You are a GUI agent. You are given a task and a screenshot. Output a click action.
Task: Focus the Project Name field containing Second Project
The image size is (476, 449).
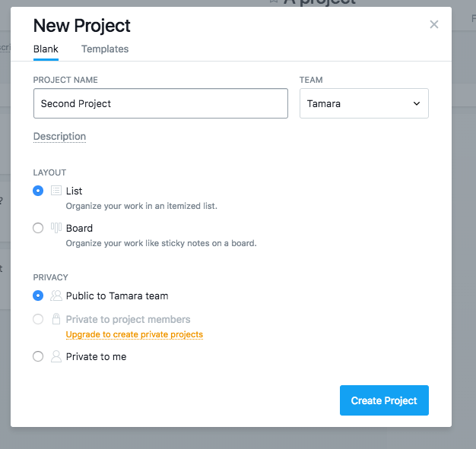(160, 103)
